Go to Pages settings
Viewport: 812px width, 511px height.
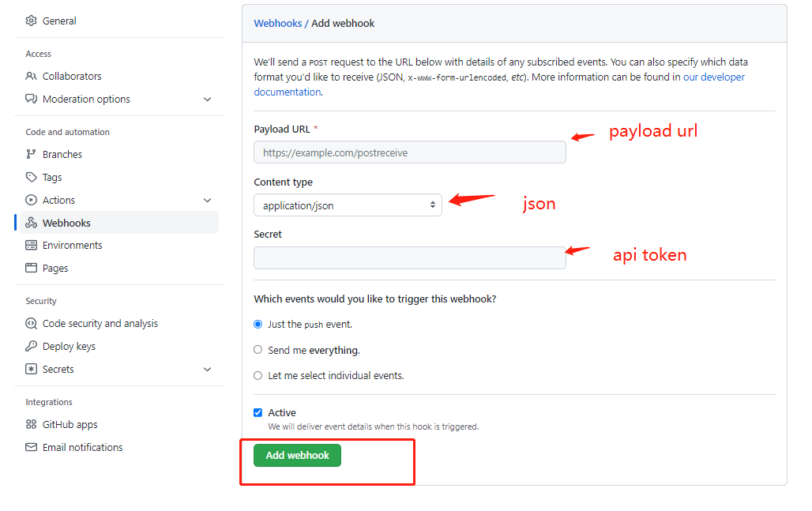pyautogui.click(x=55, y=269)
